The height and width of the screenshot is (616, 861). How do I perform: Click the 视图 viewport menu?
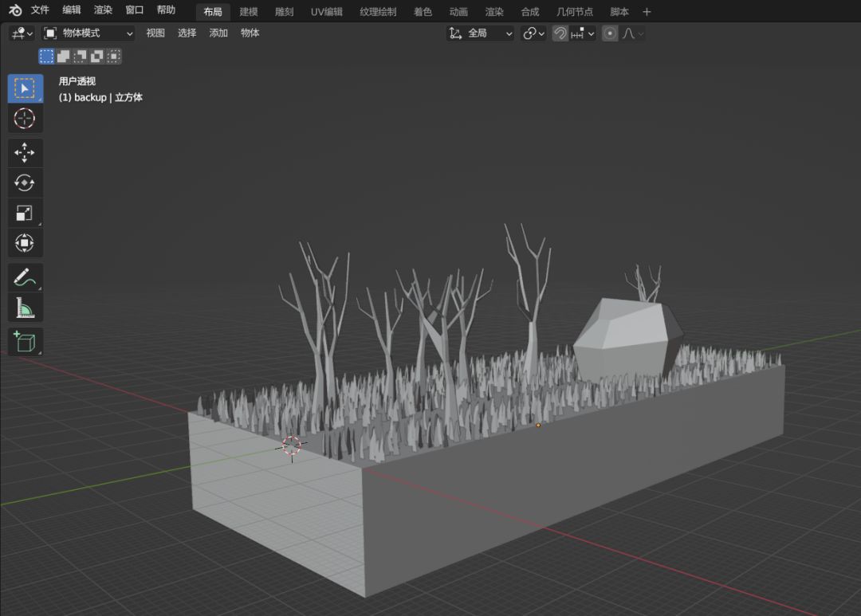pyautogui.click(x=155, y=33)
